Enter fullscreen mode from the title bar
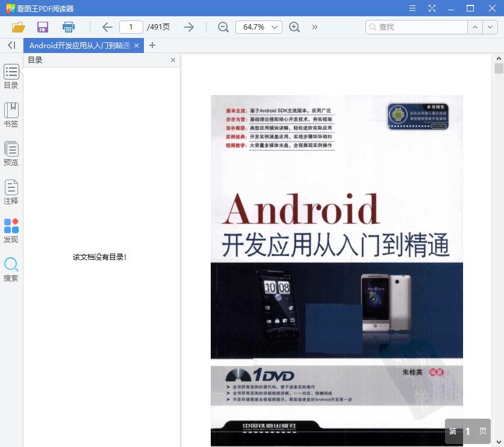The width and height of the screenshot is (504, 447). click(431, 8)
